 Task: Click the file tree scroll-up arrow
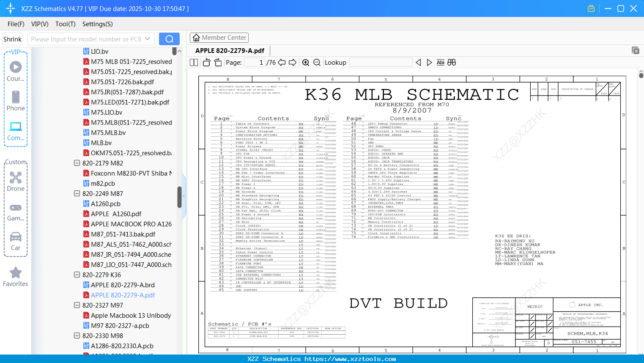pyautogui.click(x=179, y=51)
